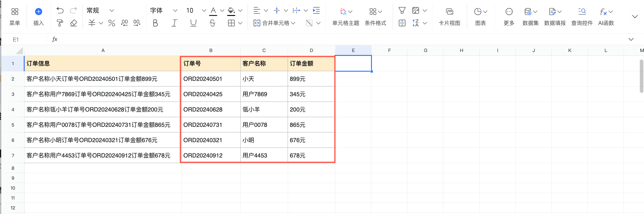Open 单元格主题 cell theme

tap(346, 17)
